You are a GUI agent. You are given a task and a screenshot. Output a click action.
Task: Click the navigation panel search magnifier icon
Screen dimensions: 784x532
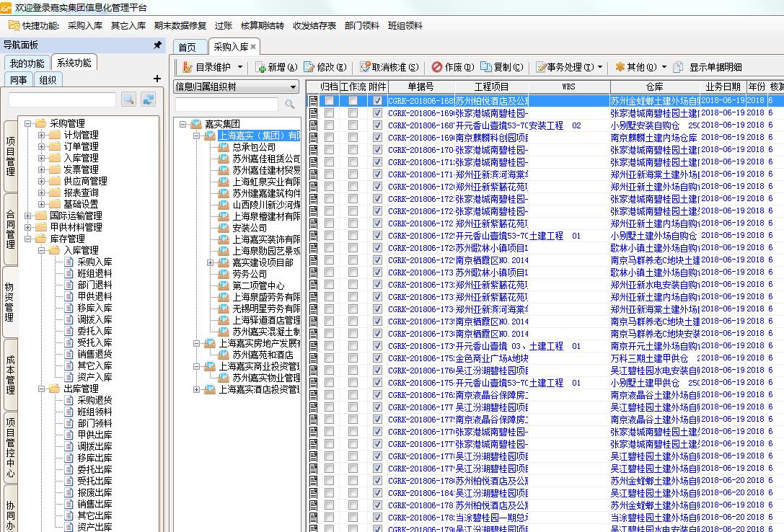[128, 99]
